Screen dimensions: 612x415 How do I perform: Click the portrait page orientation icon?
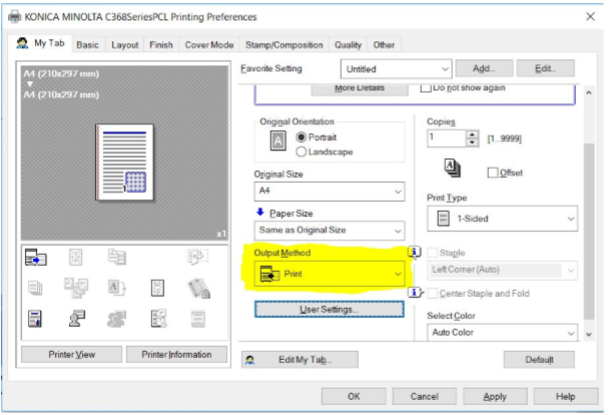pos(278,141)
